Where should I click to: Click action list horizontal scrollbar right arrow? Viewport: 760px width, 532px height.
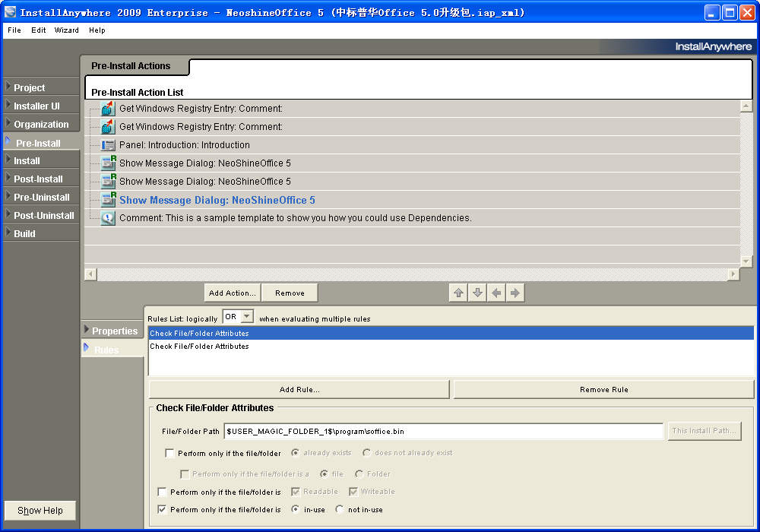(x=733, y=274)
